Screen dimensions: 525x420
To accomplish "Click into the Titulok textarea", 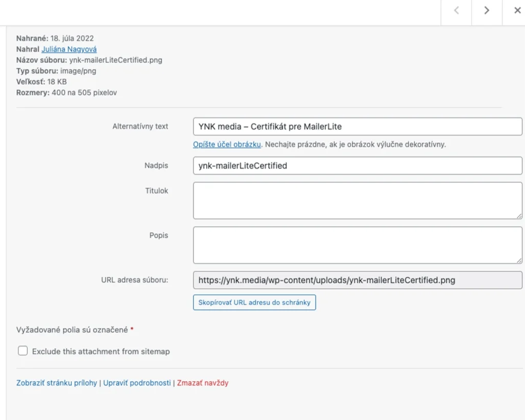I will [357, 201].
